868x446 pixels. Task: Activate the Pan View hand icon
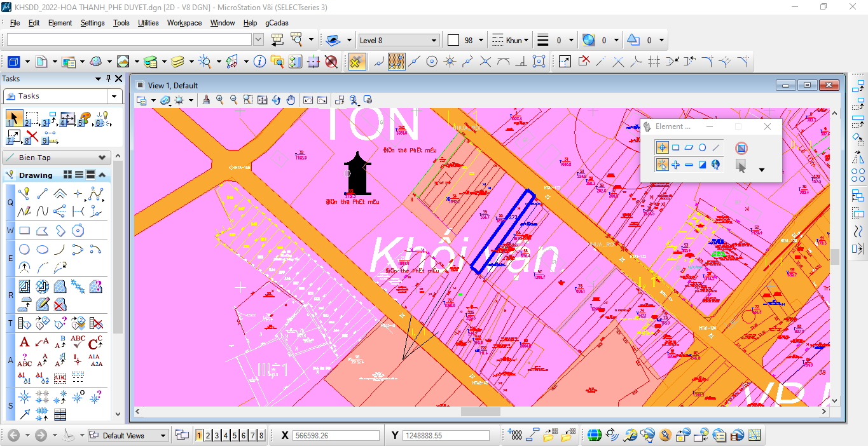[291, 100]
